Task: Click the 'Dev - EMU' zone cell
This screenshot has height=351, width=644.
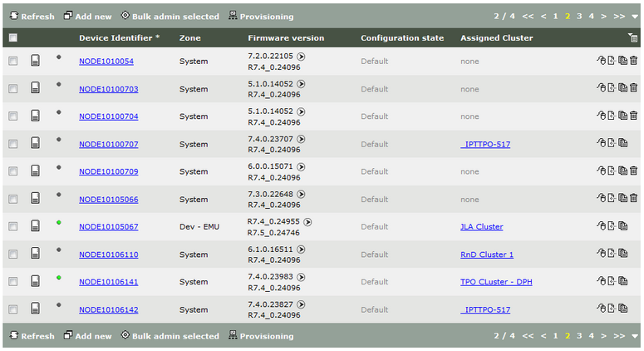Action: [x=199, y=226]
